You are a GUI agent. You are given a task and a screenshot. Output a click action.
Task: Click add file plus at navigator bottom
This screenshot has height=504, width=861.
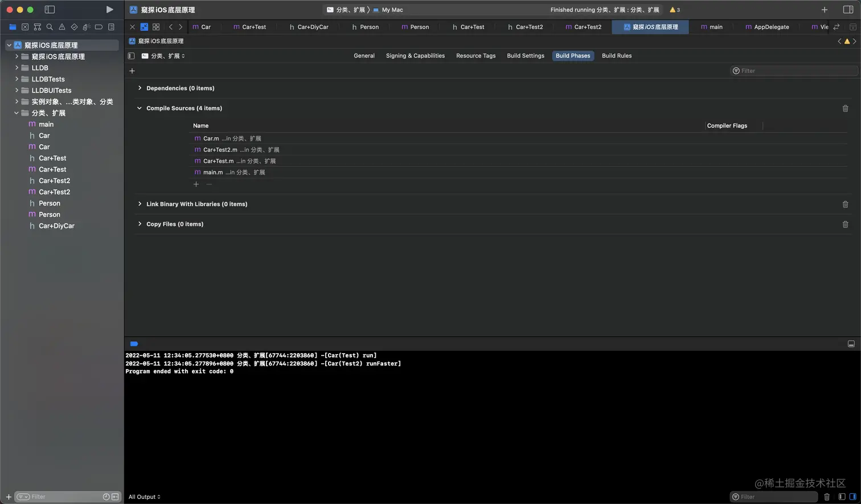point(9,497)
